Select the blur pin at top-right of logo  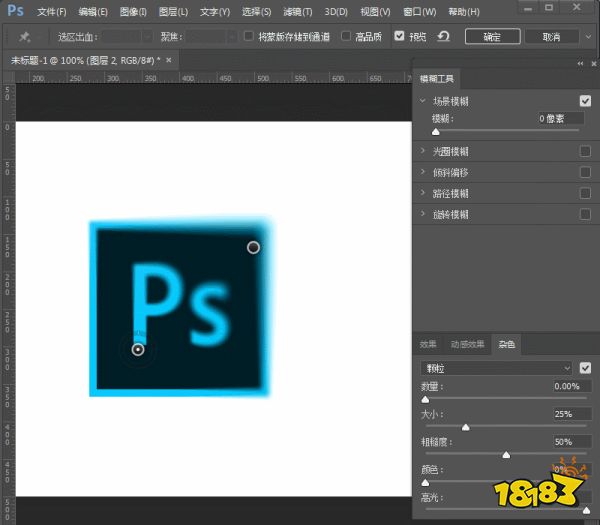(253, 247)
